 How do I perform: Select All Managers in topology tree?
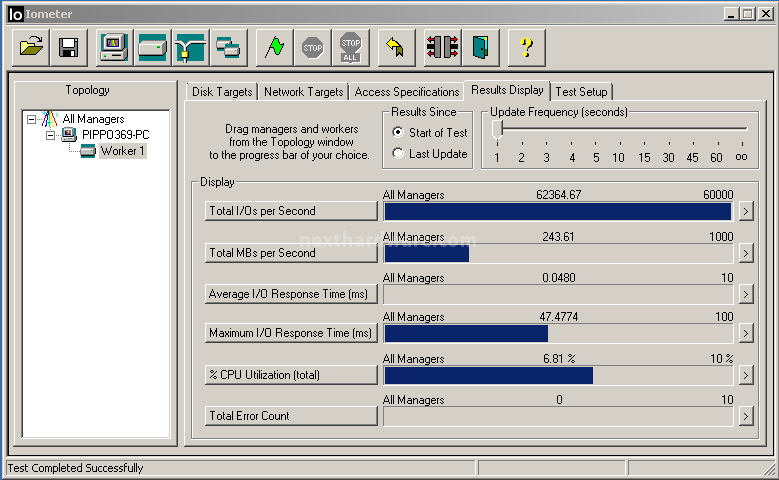click(93, 119)
